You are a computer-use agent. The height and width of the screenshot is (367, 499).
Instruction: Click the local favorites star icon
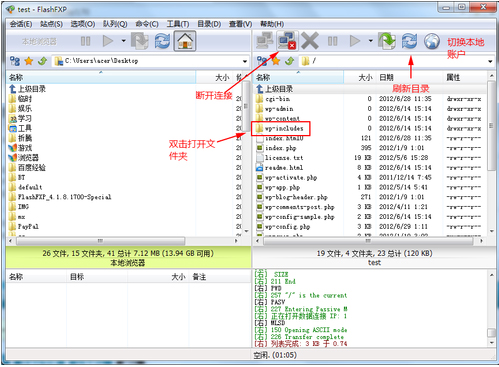(29, 61)
